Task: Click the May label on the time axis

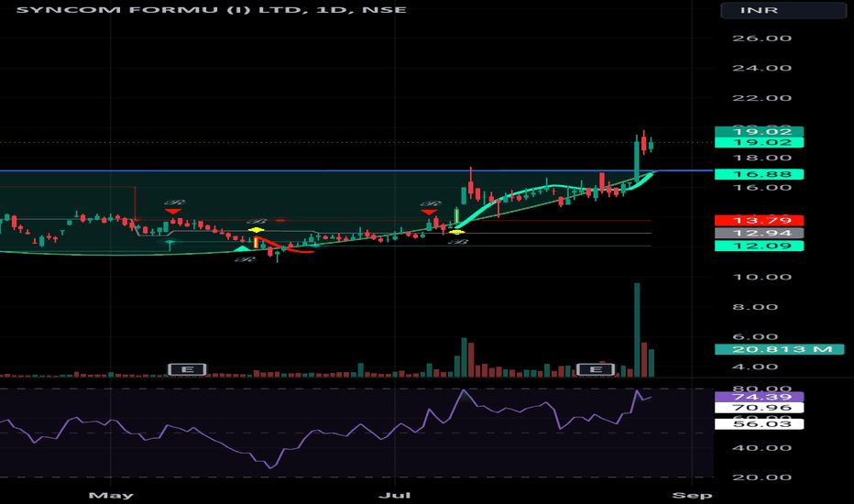Action: click(x=111, y=495)
